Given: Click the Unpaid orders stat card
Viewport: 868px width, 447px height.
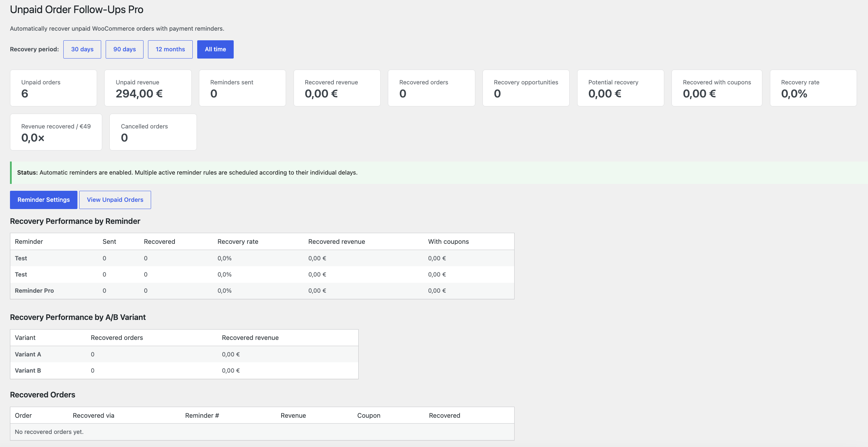Looking at the screenshot, I should coord(53,88).
